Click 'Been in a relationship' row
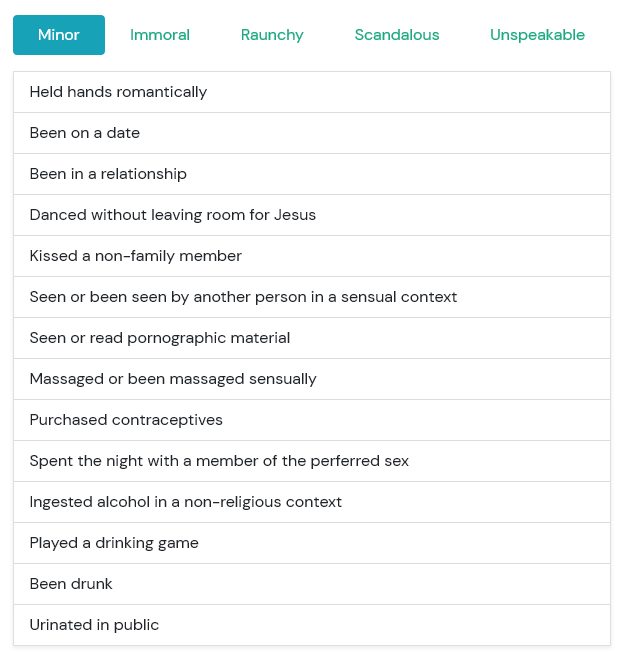This screenshot has width=620, height=655. 312,174
